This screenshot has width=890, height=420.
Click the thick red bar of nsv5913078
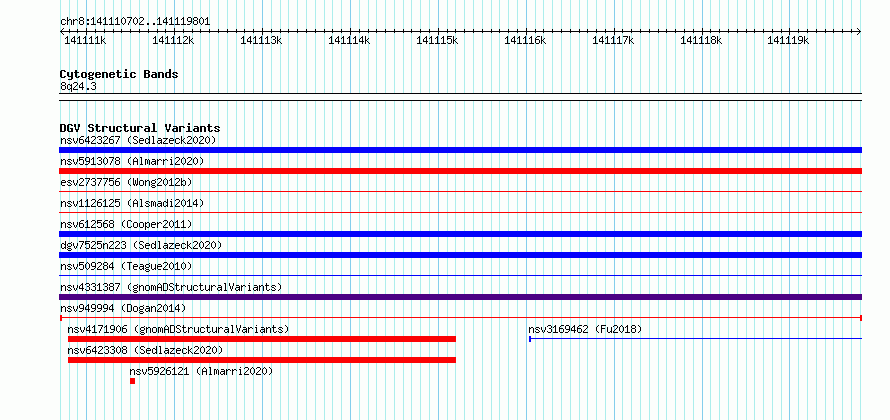[460, 171]
